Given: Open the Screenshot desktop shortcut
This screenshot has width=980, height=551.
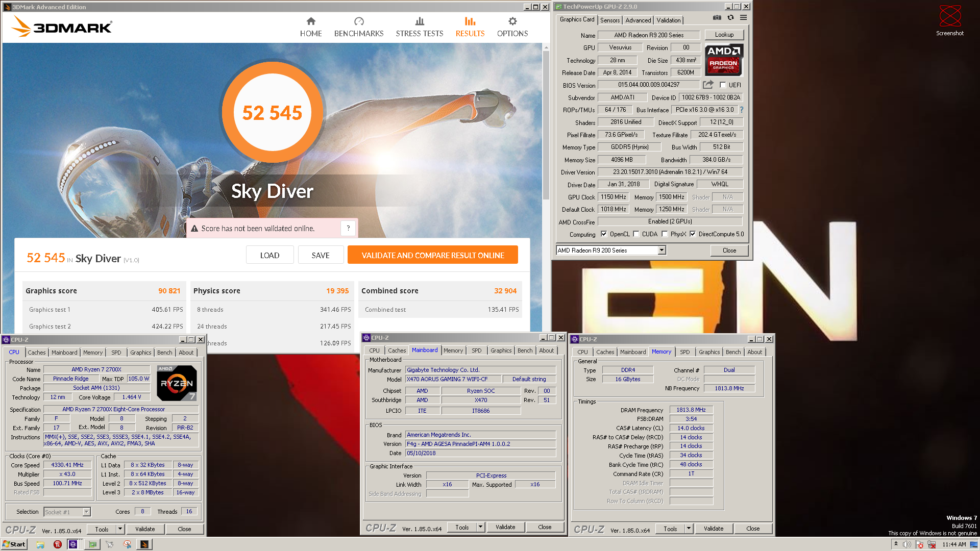Looking at the screenshot, I should click(950, 20).
